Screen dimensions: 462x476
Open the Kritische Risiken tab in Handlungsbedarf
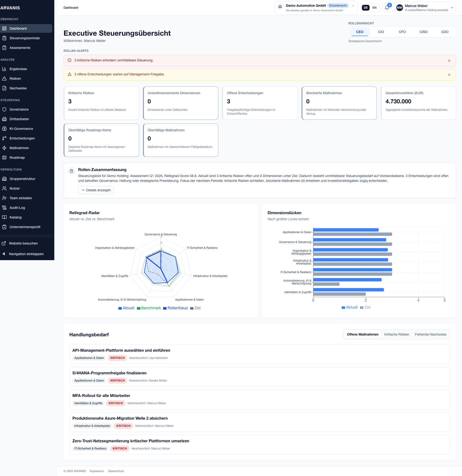point(397,334)
